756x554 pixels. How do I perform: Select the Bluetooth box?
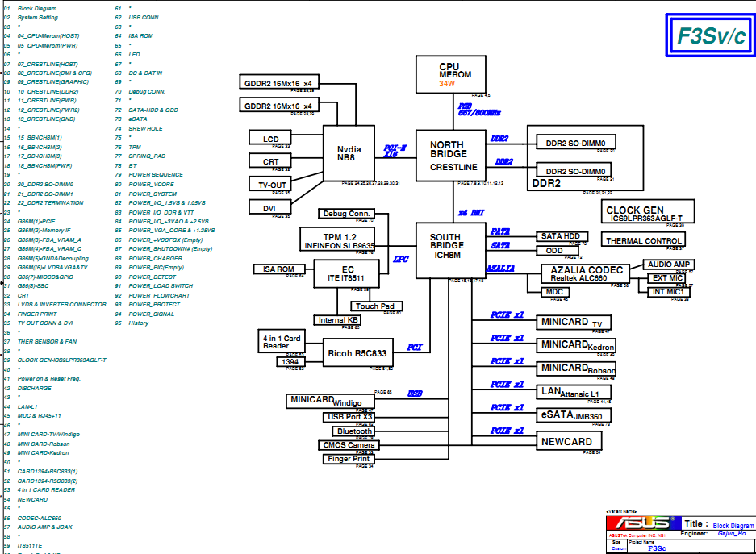353,431
